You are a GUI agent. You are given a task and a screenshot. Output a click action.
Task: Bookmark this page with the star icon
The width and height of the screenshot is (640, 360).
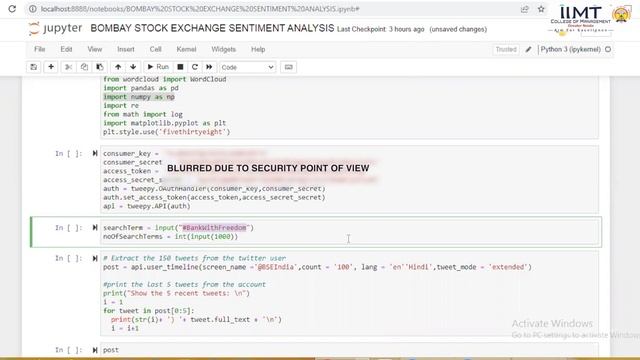click(541, 9)
